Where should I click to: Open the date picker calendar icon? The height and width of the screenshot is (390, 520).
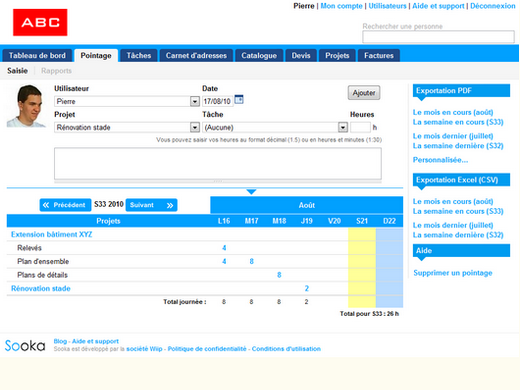click(x=239, y=99)
